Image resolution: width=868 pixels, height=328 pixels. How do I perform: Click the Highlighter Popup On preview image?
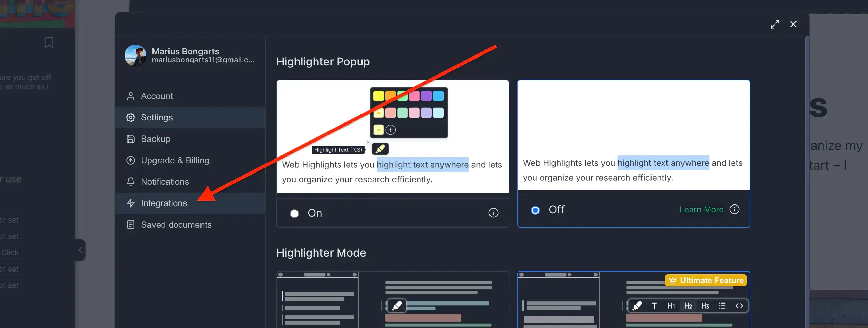(x=393, y=137)
